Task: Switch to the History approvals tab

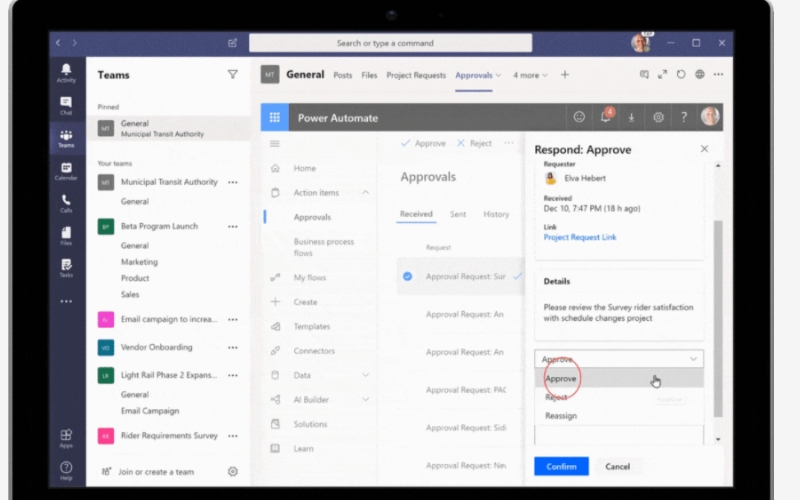Action: (496, 214)
